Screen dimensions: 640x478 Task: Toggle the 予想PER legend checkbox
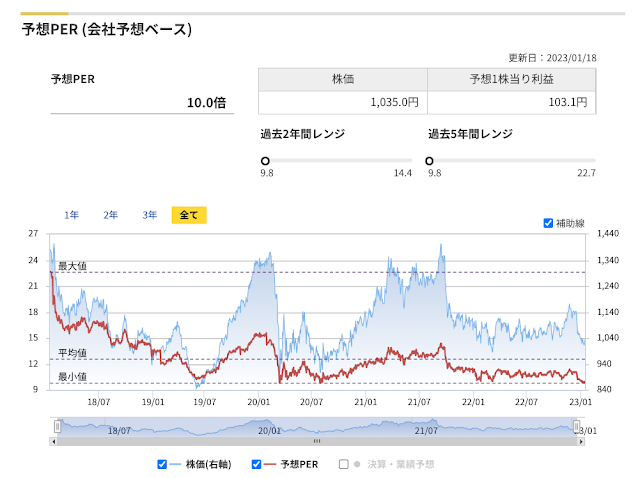pyautogui.click(x=256, y=464)
